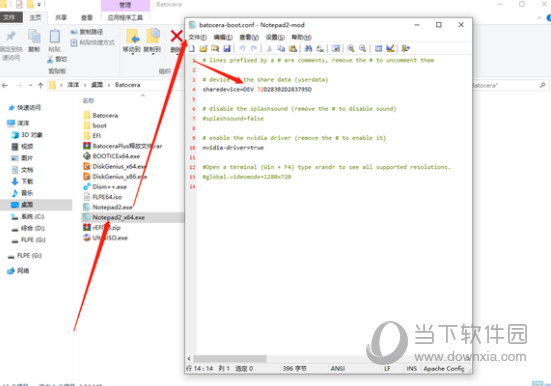Screen dimensions: 551x386
Task: Zoom out using the magnifier minus icon
Action: [363, 49]
